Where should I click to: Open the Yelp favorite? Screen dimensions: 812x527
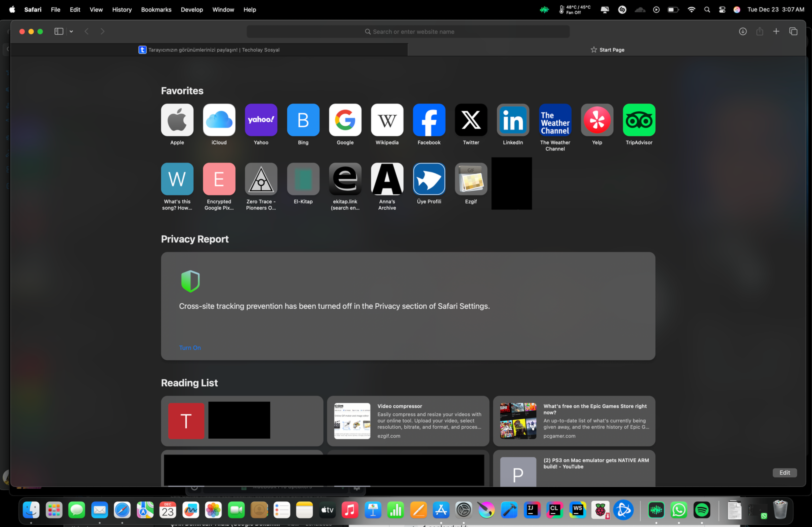pyautogui.click(x=597, y=120)
